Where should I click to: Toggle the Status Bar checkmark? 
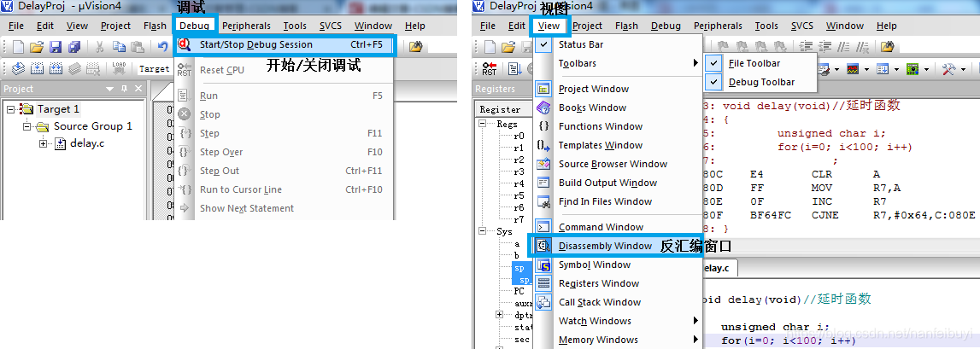[x=543, y=44]
